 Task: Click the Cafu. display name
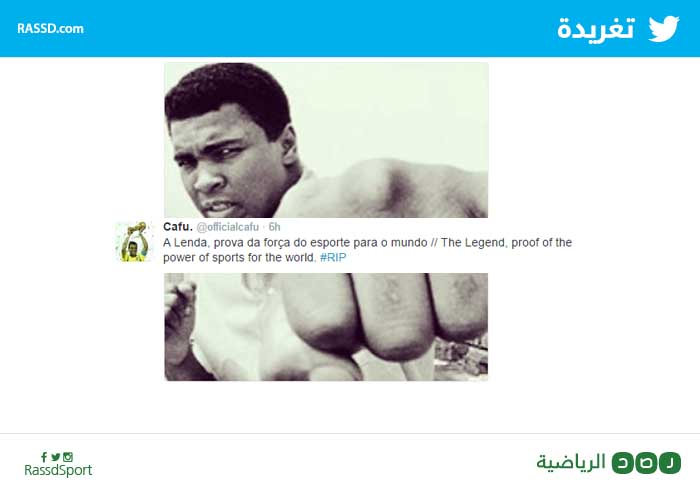178,227
